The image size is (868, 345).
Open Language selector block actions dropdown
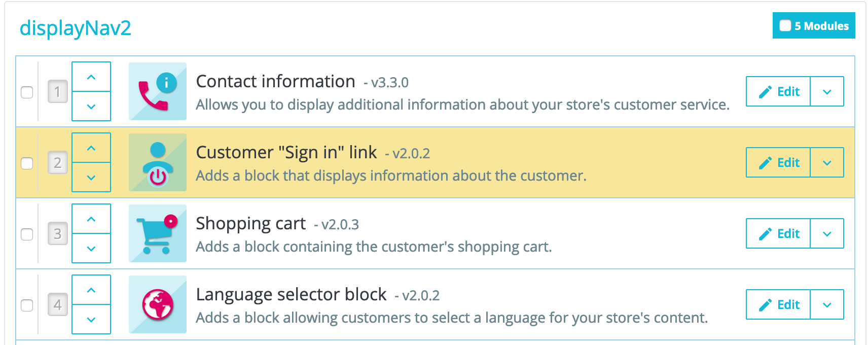point(827,304)
